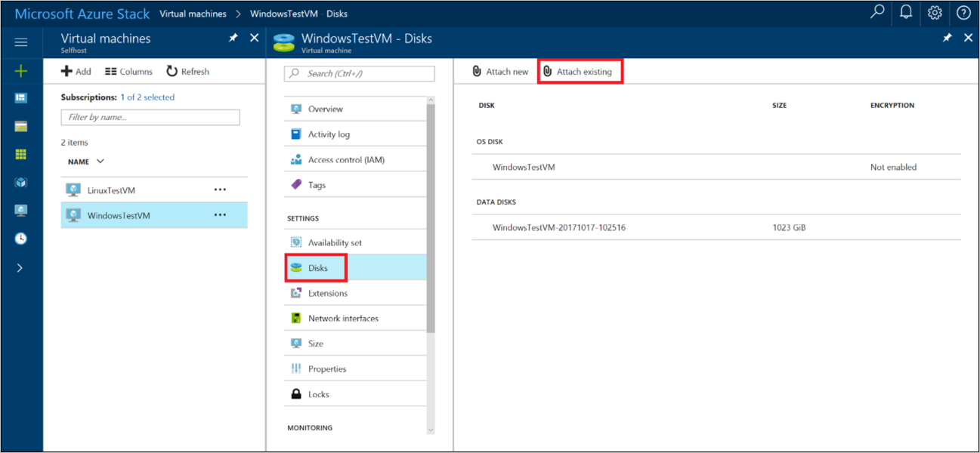Click the Refresh button above the VM list
Image resolution: width=980 pixels, height=453 pixels.
tap(187, 71)
